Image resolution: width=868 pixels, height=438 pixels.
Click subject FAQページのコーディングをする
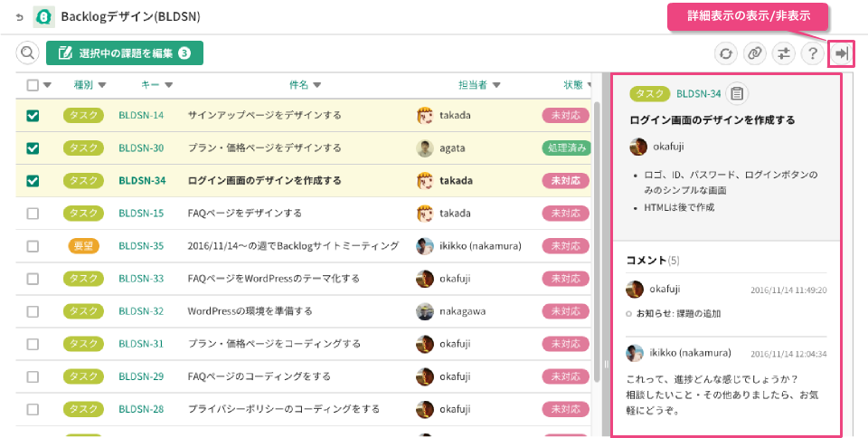point(259,376)
